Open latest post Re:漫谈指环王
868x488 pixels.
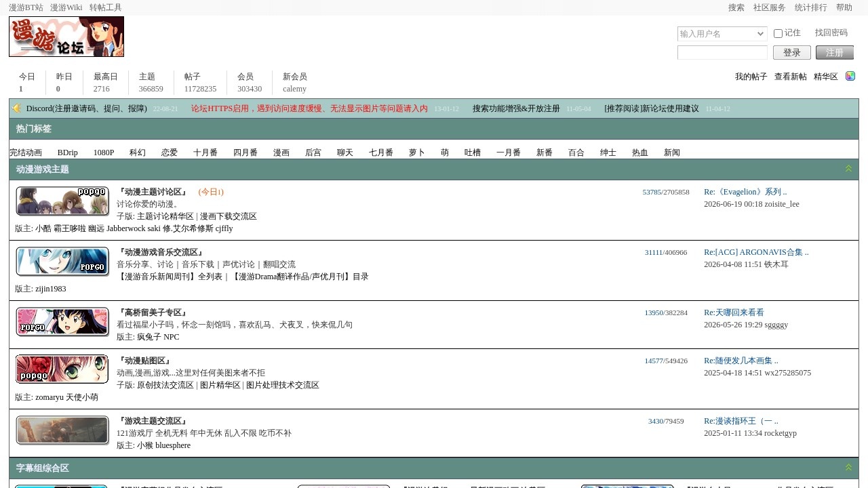click(x=741, y=421)
